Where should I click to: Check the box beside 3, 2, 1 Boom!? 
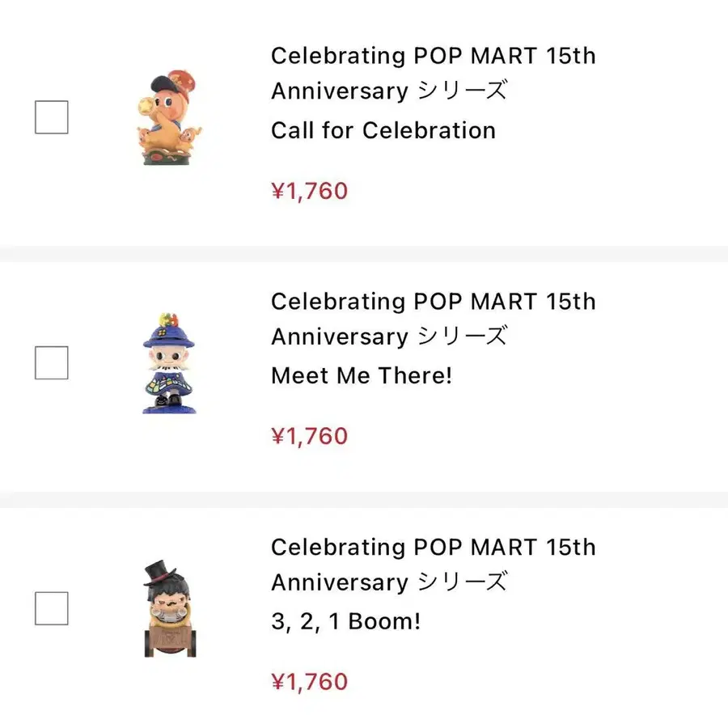tap(52, 608)
